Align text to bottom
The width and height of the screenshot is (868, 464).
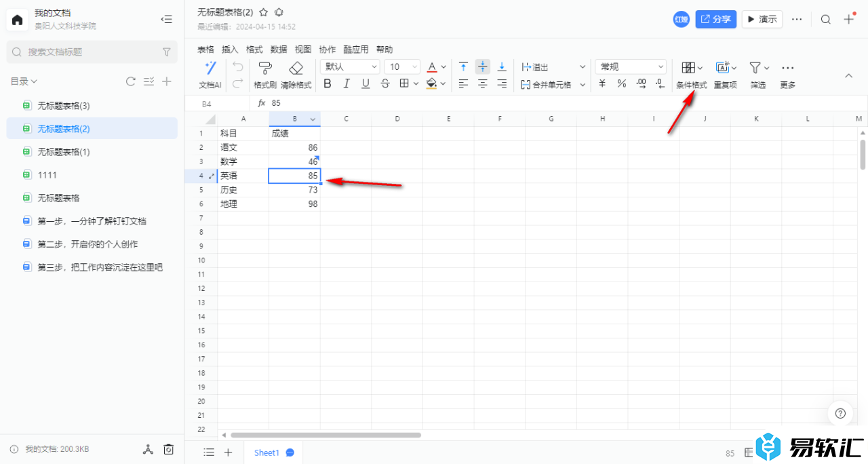click(502, 66)
